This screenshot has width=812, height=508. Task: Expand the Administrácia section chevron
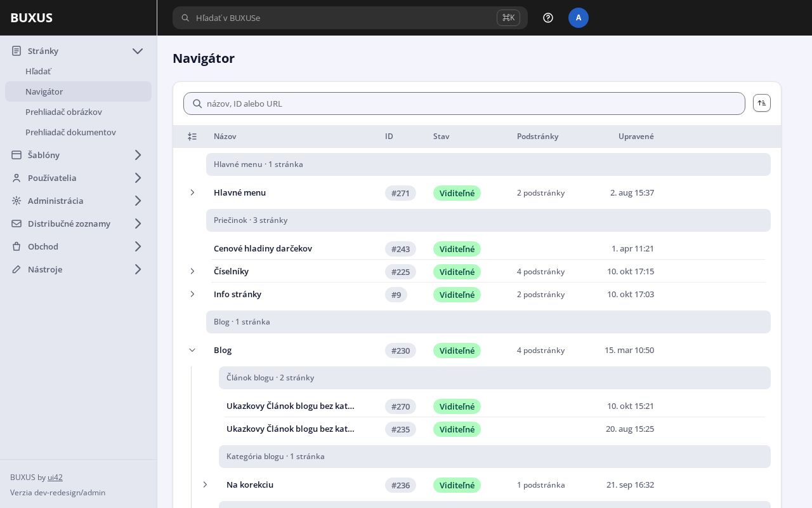(x=138, y=201)
